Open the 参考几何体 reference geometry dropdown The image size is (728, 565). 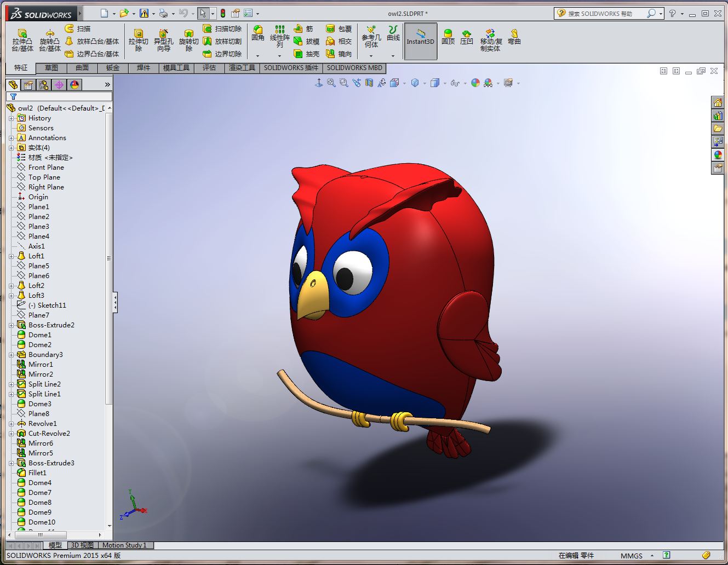[x=371, y=55]
